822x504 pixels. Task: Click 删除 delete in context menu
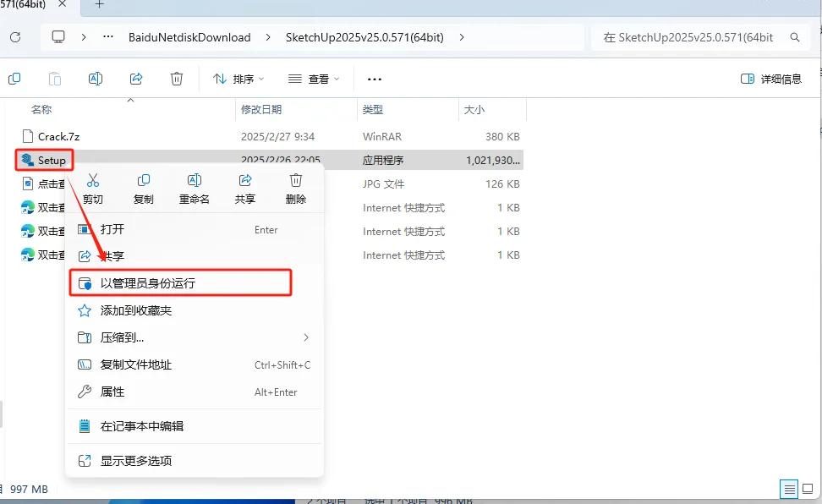296,189
